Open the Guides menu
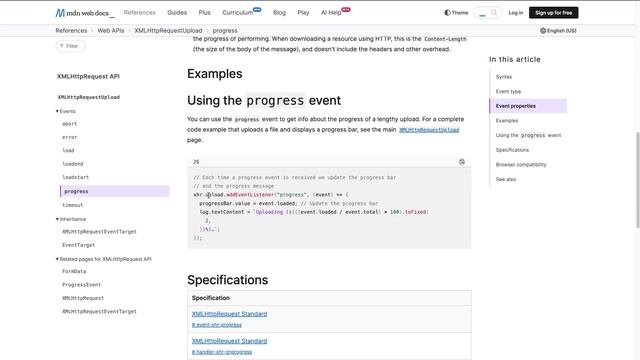This screenshot has height=360, width=640. point(177,13)
